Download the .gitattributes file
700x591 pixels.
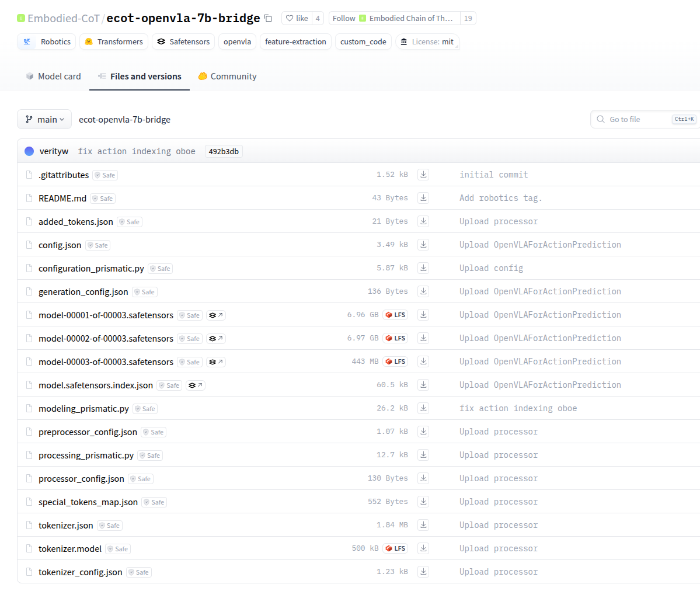(x=423, y=175)
